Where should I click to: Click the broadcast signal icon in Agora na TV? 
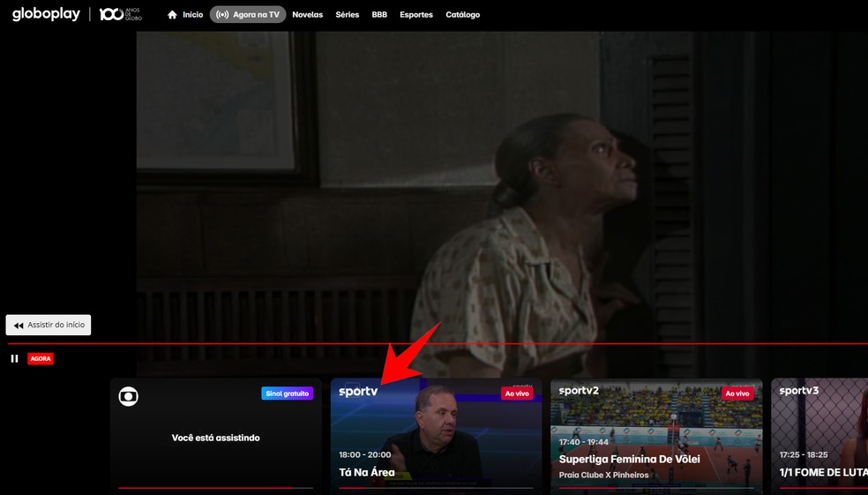(x=222, y=14)
